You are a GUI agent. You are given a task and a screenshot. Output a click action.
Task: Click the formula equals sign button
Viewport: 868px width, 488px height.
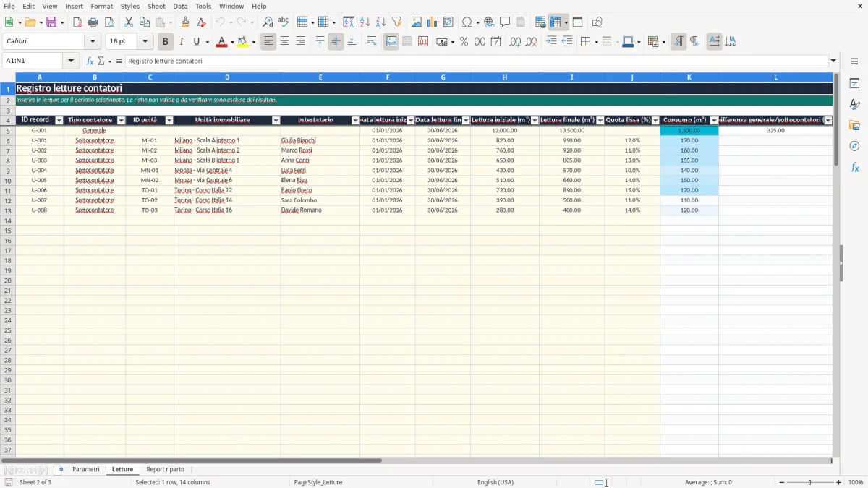119,61
